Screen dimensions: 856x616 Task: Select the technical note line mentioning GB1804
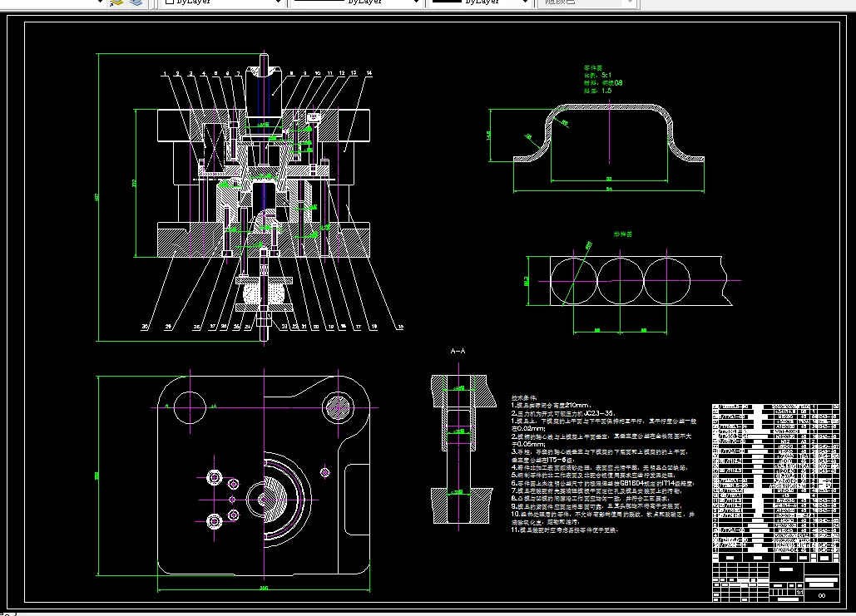pos(602,483)
